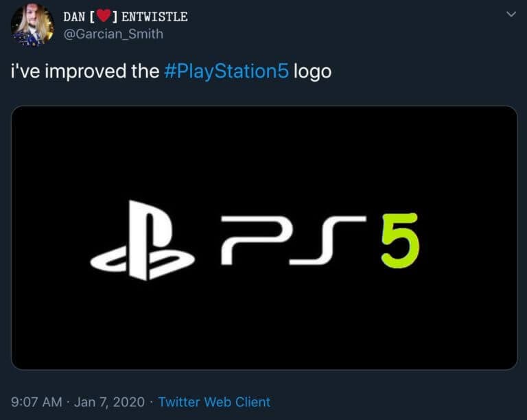The width and height of the screenshot is (527, 420).
Task: Click the 9:07 AM timestamp
Action: [x=36, y=402]
